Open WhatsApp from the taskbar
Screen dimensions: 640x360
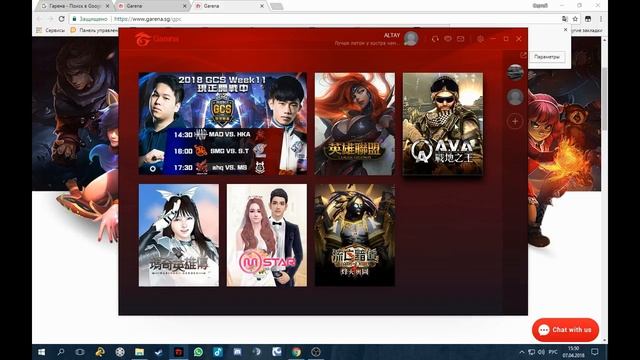point(198,352)
